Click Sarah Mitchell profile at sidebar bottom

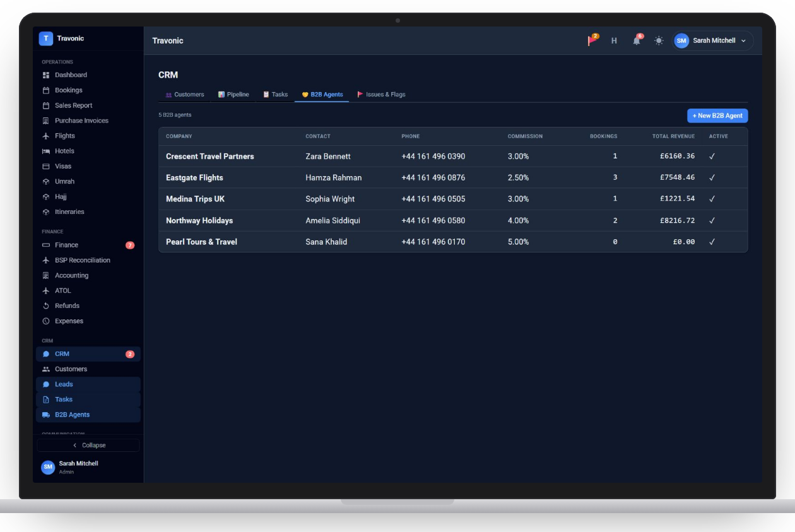[x=69, y=467]
